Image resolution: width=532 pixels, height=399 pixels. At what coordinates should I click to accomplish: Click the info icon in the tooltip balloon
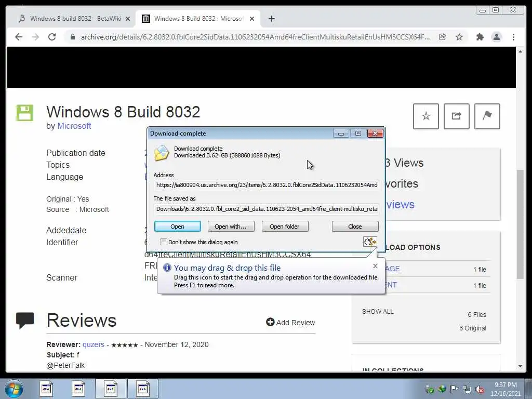[x=167, y=268]
